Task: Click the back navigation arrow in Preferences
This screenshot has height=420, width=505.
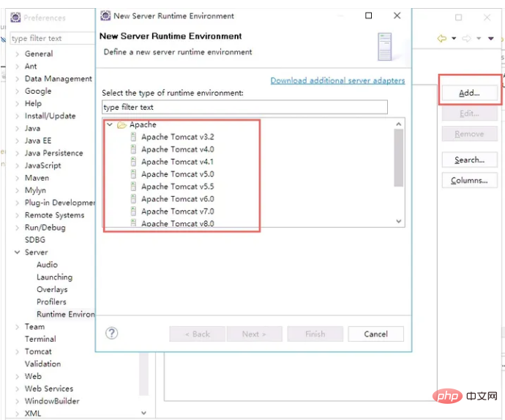Action: pyautogui.click(x=441, y=38)
